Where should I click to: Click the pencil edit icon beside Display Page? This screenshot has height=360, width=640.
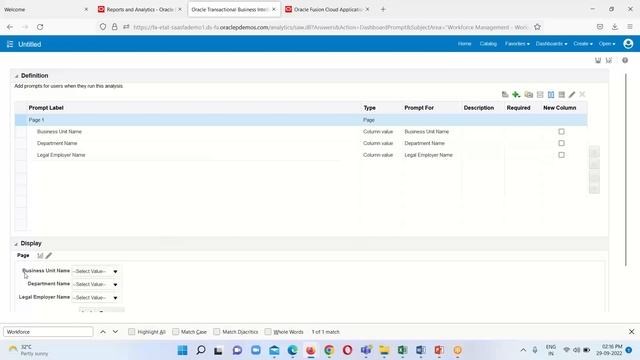[x=49, y=256]
